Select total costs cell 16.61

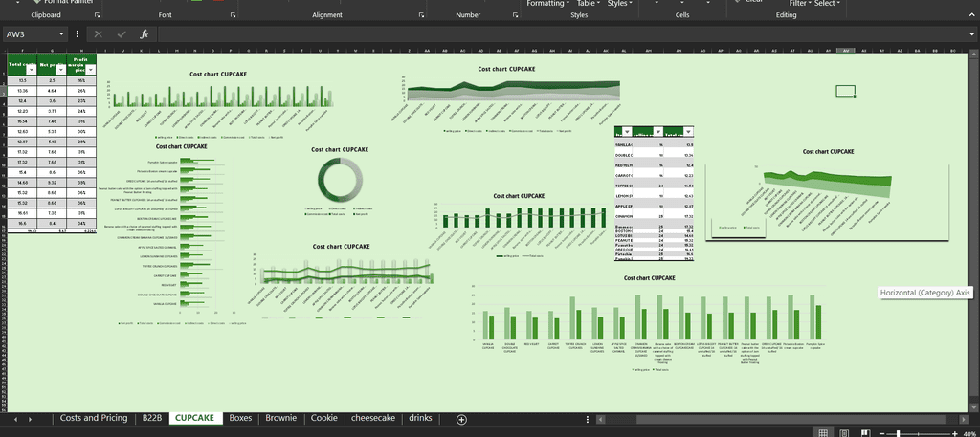23,213
